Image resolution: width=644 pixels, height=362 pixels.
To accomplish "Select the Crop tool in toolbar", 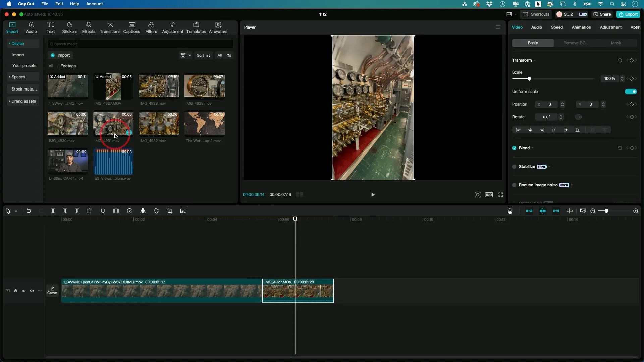I will click(169, 211).
